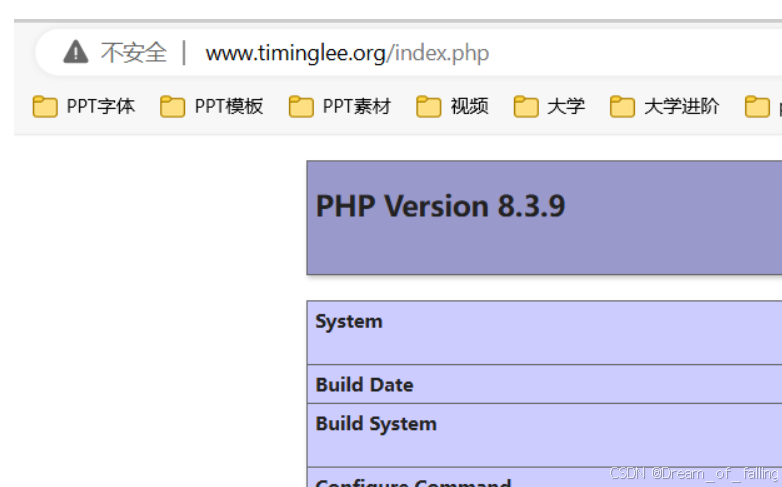Open the PPT模板 bookmark folder
782x487 pixels.
pyautogui.click(x=211, y=106)
